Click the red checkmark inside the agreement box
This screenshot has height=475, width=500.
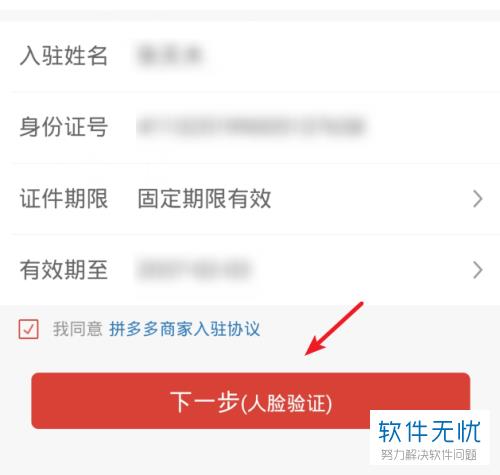(29, 329)
